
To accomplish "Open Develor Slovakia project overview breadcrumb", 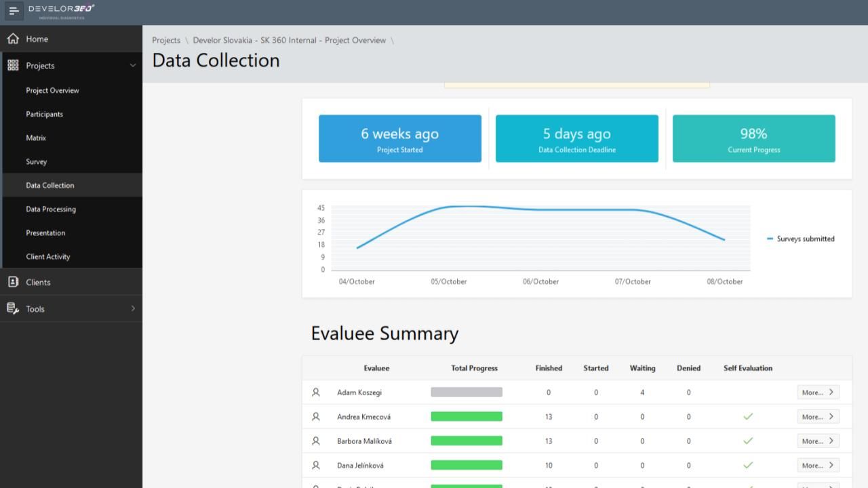I will [x=289, y=41].
